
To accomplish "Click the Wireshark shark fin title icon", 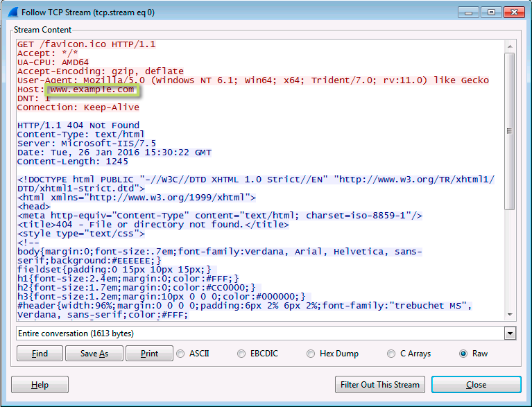I will [13, 12].
